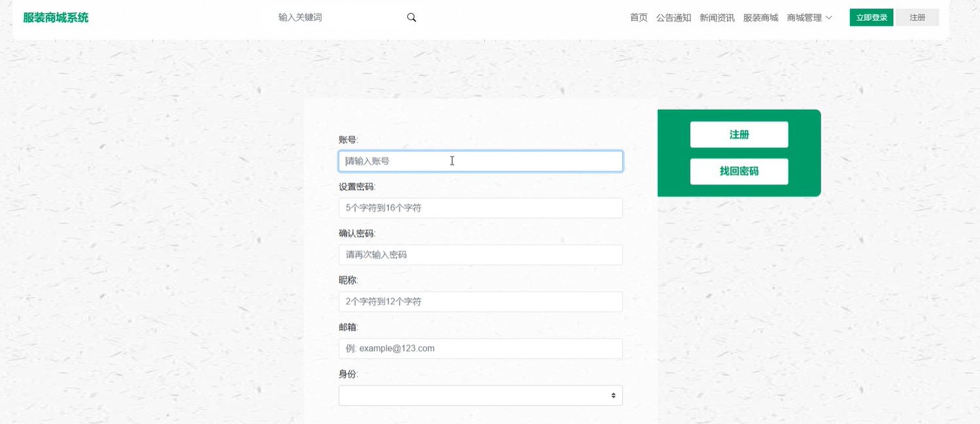Focus the 设置密码 input field

coord(481,208)
